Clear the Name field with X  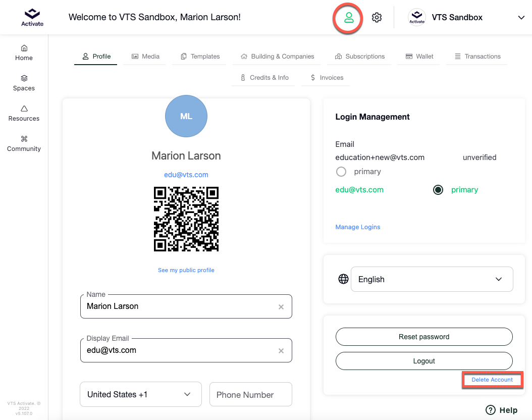(281, 307)
